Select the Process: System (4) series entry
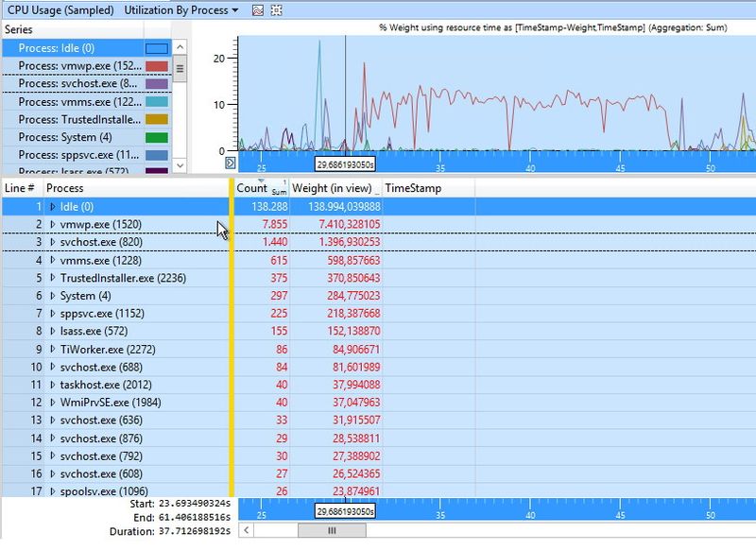The image size is (756, 550). [x=87, y=137]
